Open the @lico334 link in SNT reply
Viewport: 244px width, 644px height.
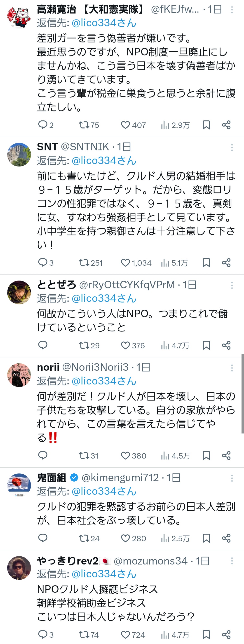click(104, 161)
